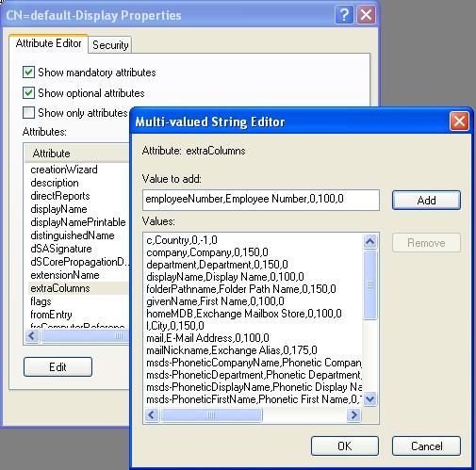Click up arrow of Values list scrollbar

[x=370, y=241]
